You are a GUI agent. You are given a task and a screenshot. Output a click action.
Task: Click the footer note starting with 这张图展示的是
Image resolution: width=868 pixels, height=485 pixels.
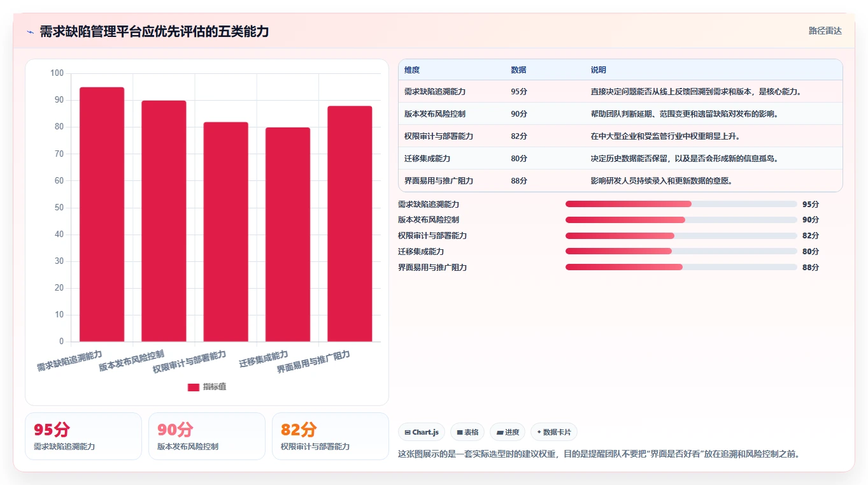click(x=599, y=454)
